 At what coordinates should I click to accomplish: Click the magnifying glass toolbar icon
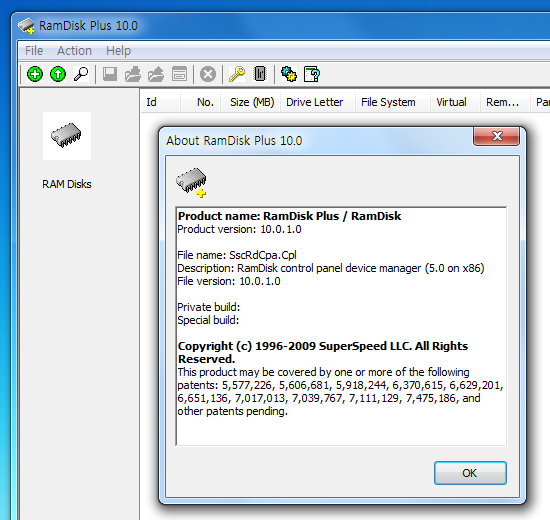(81, 74)
